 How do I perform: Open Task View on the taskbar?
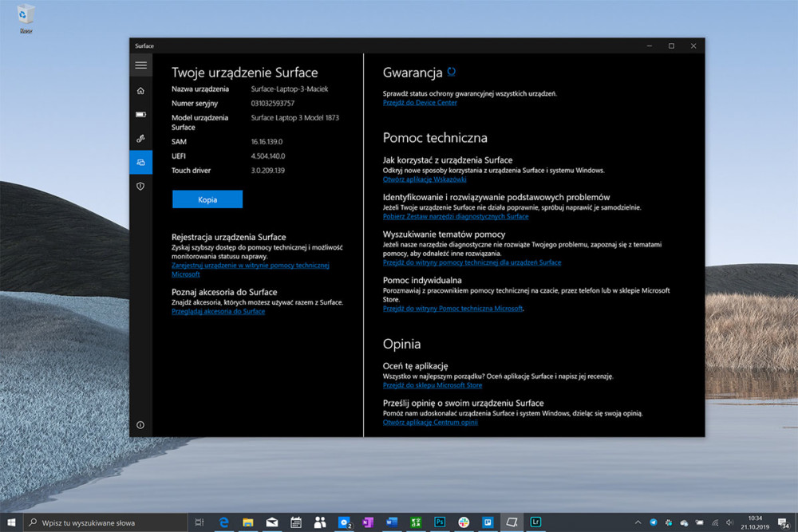pyautogui.click(x=199, y=522)
